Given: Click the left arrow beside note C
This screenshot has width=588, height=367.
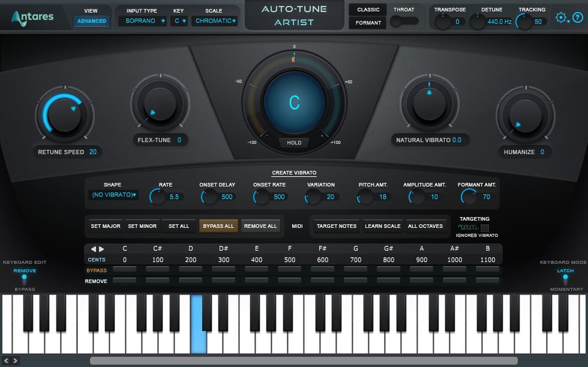Looking at the screenshot, I should 93,248.
